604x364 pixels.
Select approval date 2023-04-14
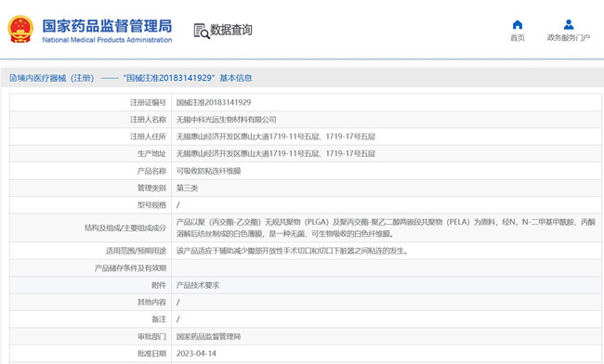pos(196,353)
